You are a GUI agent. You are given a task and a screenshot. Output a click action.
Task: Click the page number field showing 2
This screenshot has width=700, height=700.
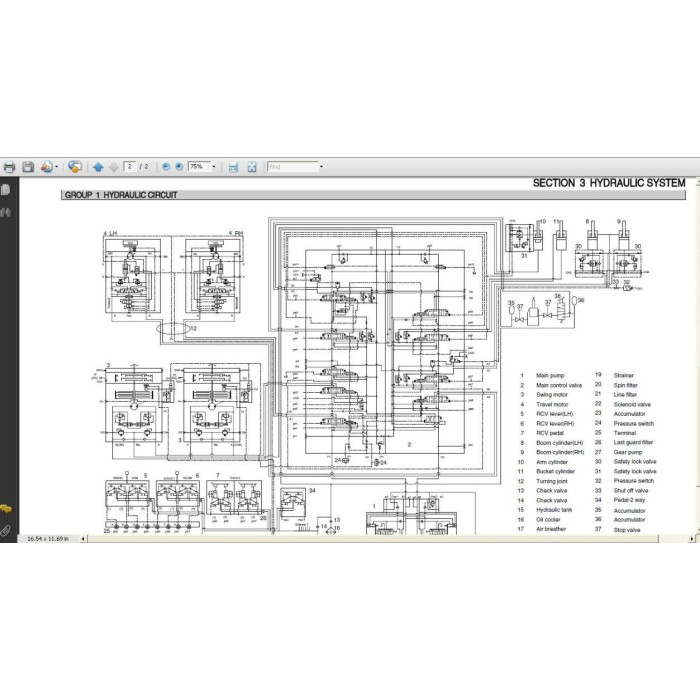(130, 167)
